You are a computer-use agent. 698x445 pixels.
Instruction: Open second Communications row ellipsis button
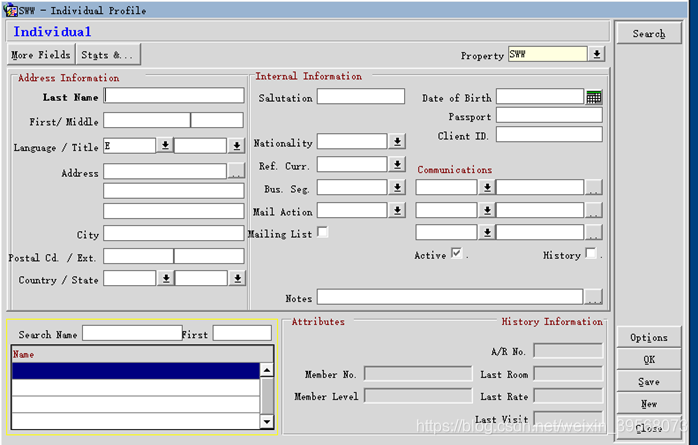pos(593,210)
